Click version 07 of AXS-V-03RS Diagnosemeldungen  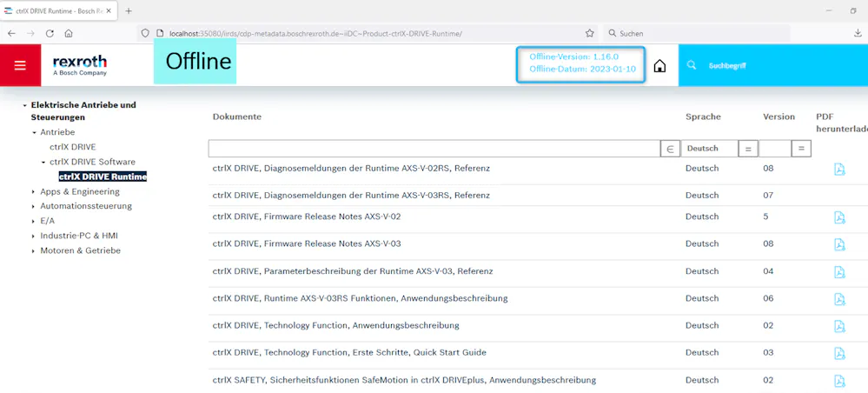(x=768, y=196)
